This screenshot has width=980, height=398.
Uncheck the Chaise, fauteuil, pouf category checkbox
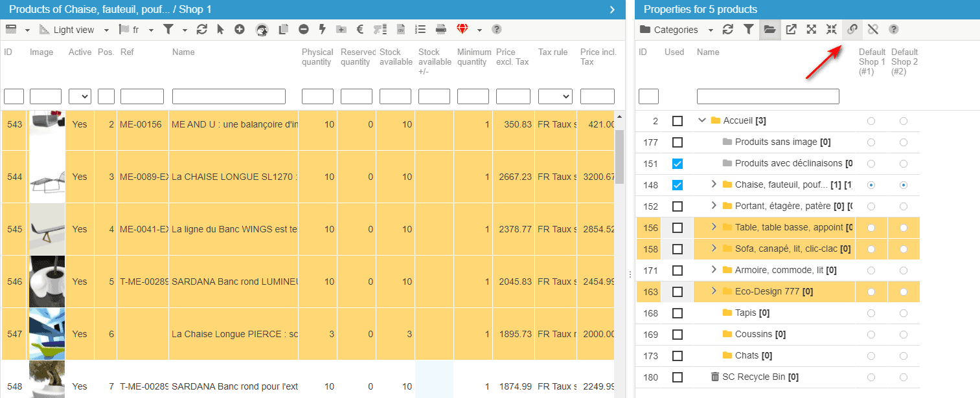click(678, 185)
